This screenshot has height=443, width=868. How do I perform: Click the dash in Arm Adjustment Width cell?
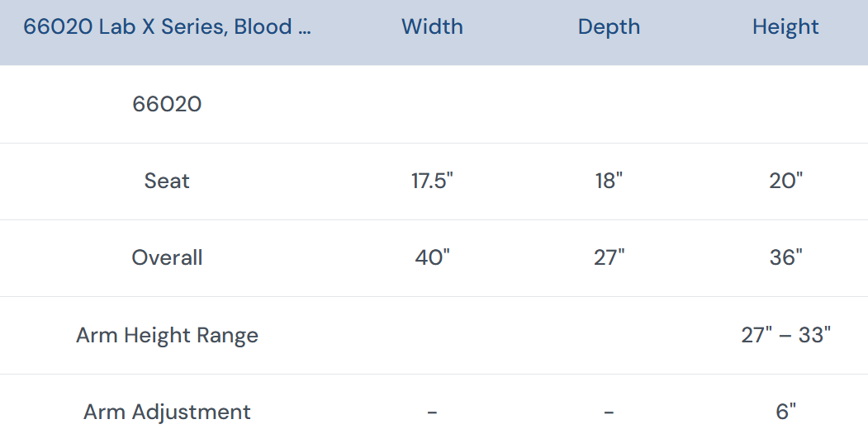coord(432,412)
